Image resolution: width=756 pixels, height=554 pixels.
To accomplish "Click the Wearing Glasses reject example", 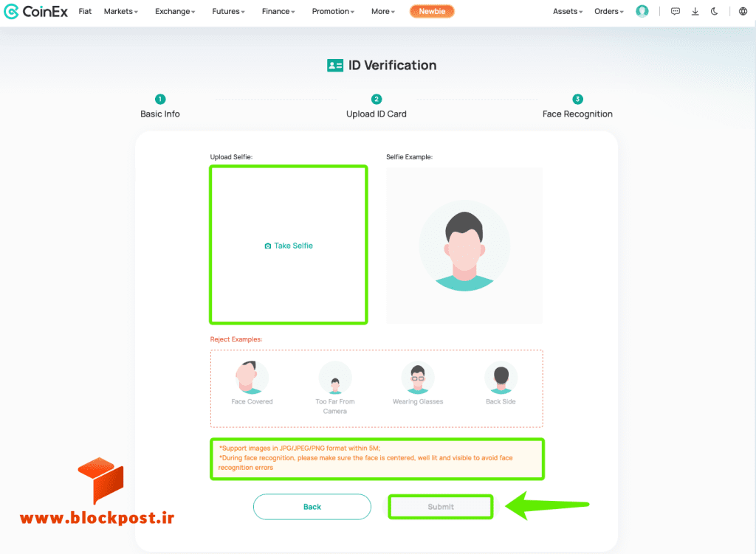I will pyautogui.click(x=418, y=383).
